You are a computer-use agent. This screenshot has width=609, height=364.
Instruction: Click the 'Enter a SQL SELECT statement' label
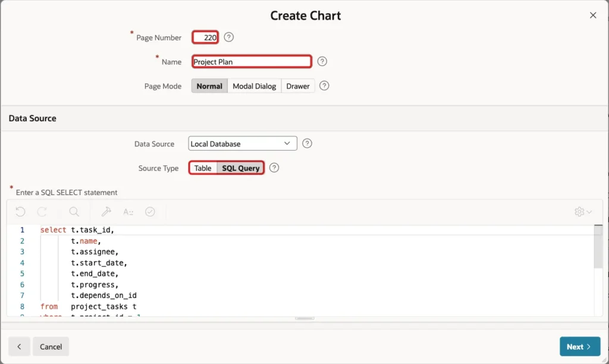[x=67, y=192]
